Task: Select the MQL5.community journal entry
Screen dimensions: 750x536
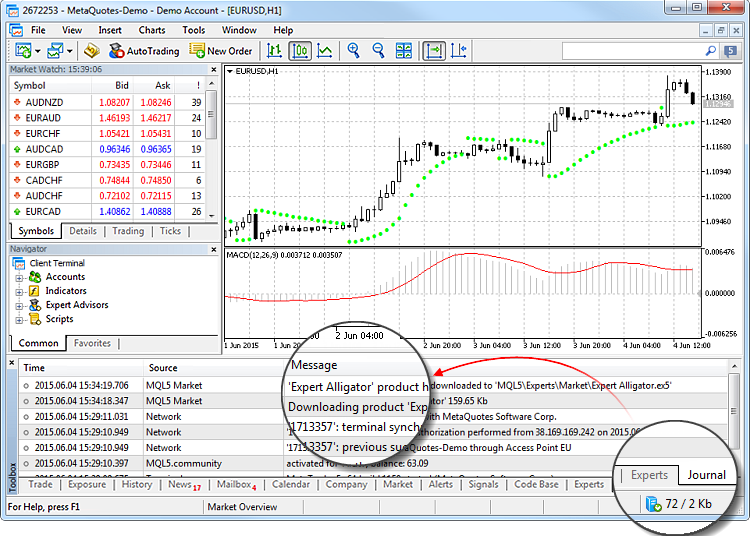Action: (373, 463)
